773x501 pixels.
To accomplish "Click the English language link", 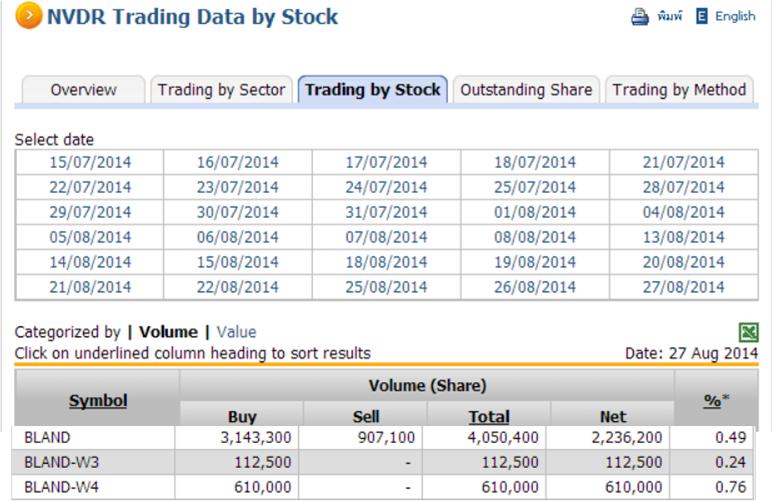I will (x=735, y=17).
